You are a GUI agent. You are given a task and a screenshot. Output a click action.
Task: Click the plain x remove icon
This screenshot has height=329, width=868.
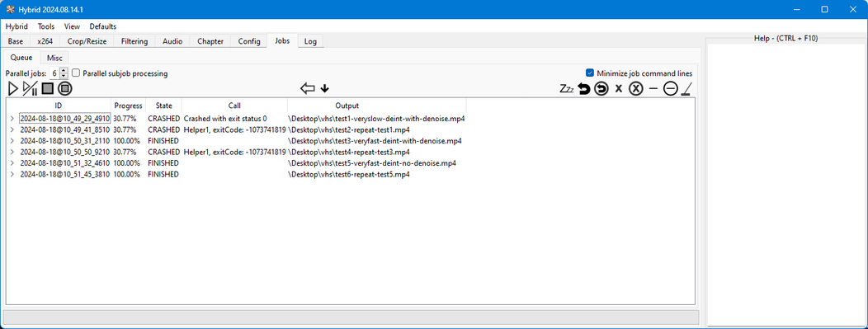coord(619,88)
